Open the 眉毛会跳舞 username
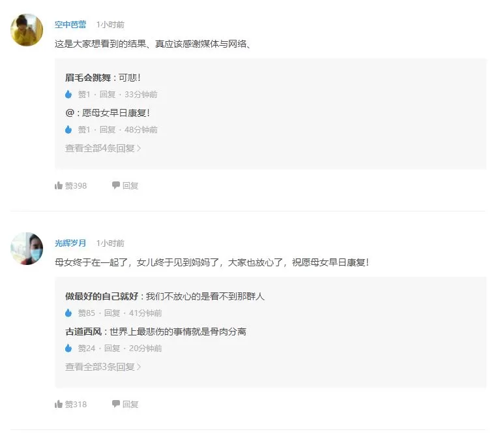 click(x=88, y=78)
